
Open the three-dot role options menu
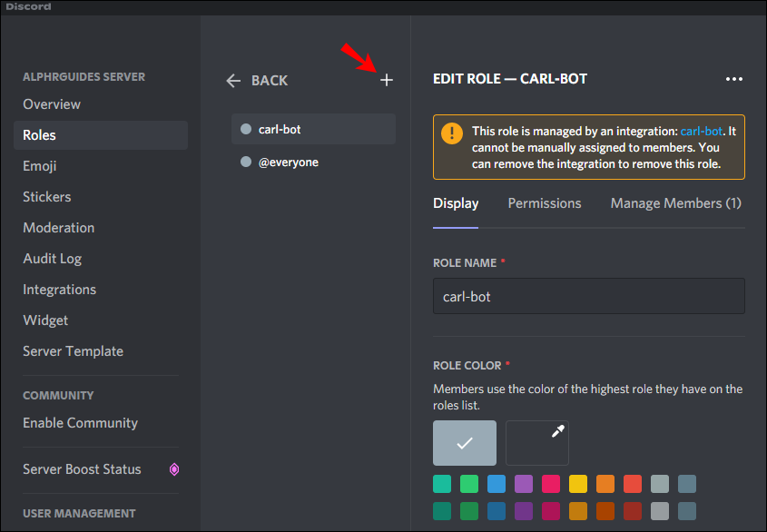click(x=734, y=79)
